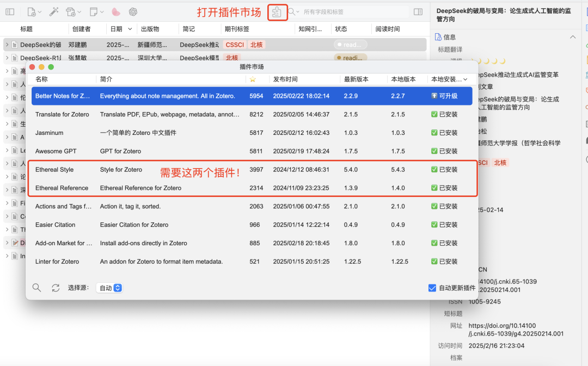Screen dimensions: 588x366
Task: Refresh the plugin market list
Action: [56, 288]
